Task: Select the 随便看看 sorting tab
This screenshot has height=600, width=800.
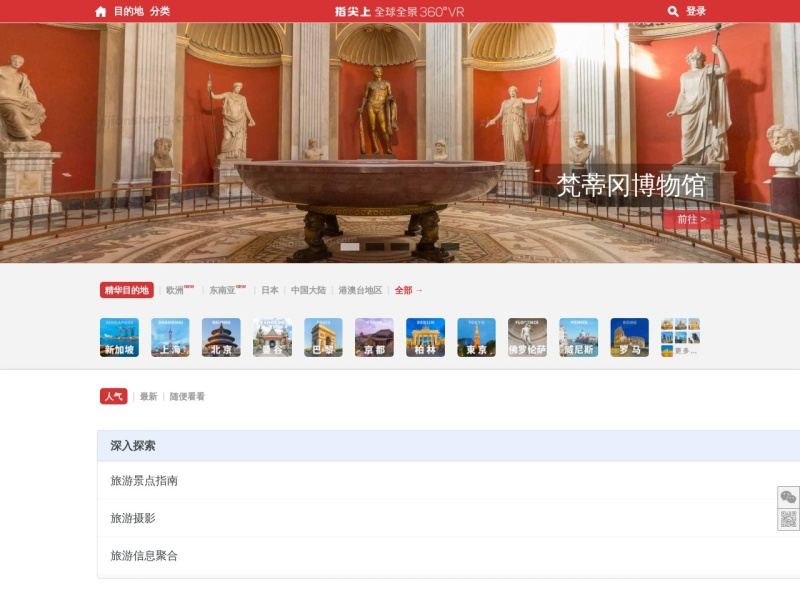Action: 187,396
